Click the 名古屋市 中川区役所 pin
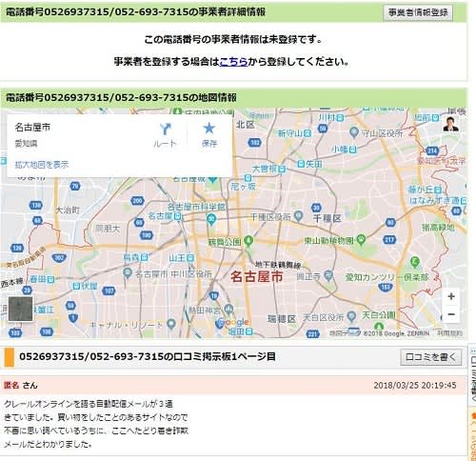Viewport: 476px width, 461px height. pos(128,273)
